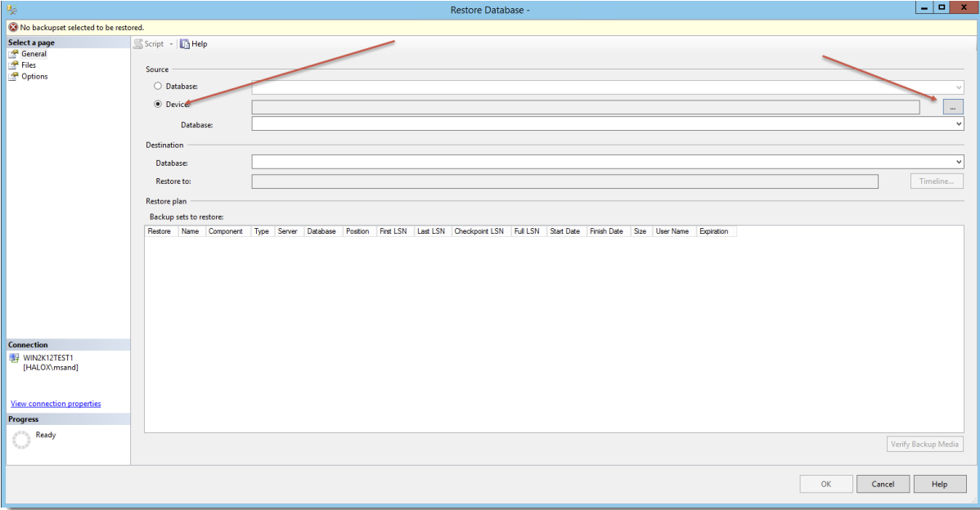Click Verify Backup Media button

925,444
